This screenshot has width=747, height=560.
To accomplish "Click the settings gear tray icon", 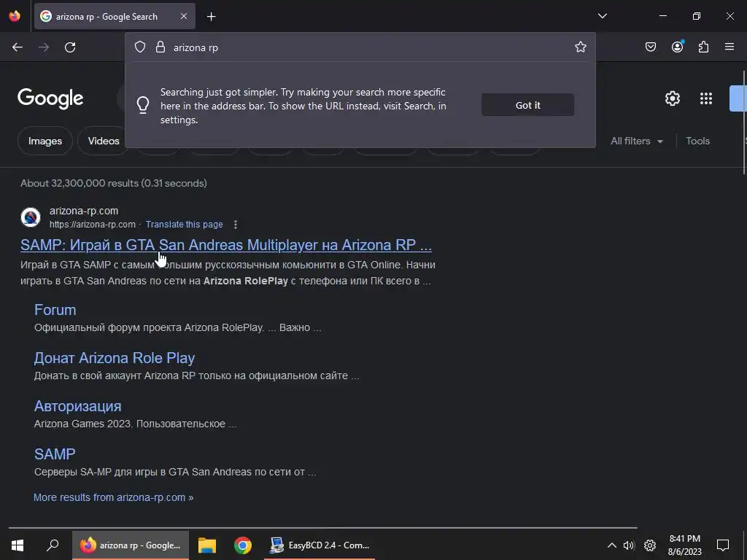I will 650,545.
